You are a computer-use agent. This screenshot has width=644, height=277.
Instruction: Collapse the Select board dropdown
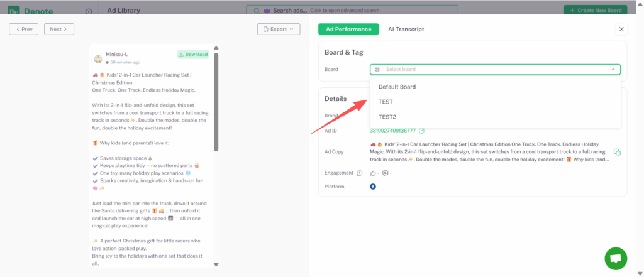613,70
